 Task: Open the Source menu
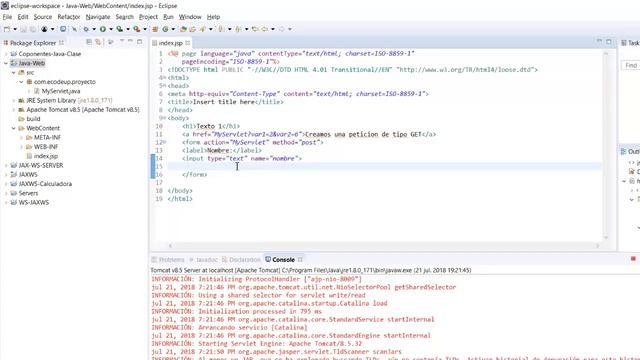(x=43, y=17)
